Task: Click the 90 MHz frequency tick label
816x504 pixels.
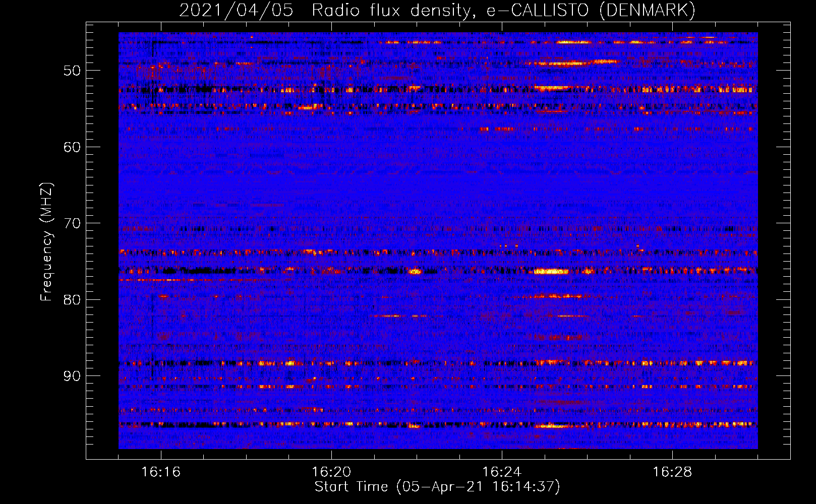Action: click(72, 376)
